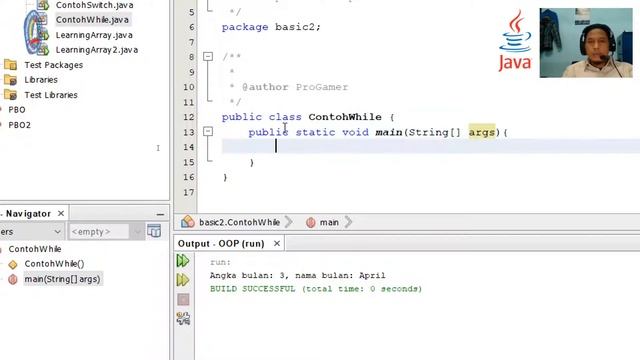
Task: Click the webcam video thumbnail
Action: click(586, 43)
